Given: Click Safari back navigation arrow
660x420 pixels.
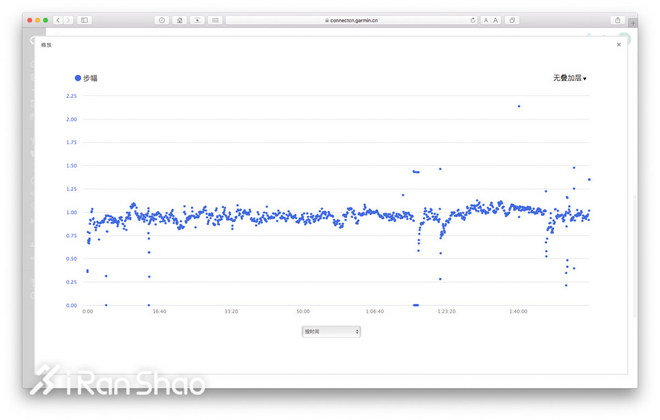Looking at the screenshot, I should pos(57,20).
